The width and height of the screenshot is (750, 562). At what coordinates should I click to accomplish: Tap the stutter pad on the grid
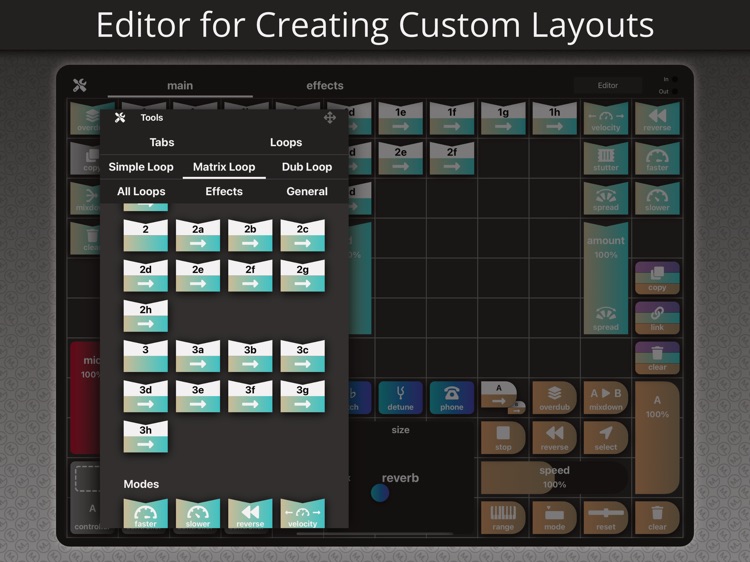pos(606,158)
